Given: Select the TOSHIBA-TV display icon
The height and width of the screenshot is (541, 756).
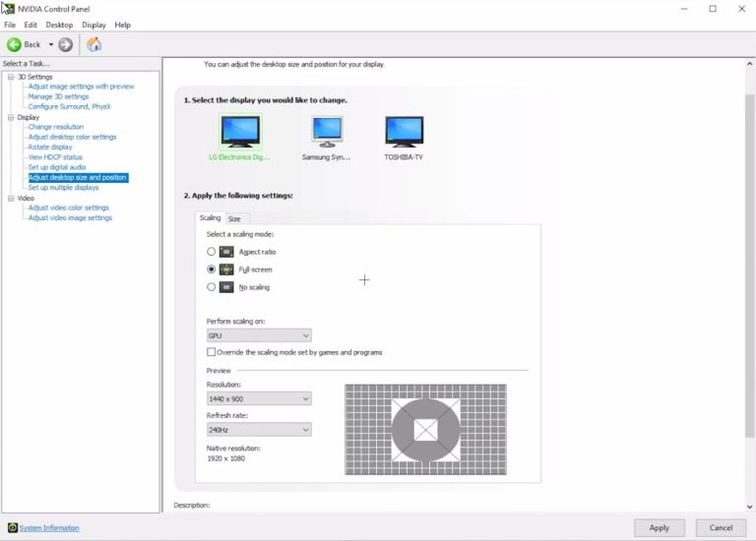Looking at the screenshot, I should pos(404,132).
